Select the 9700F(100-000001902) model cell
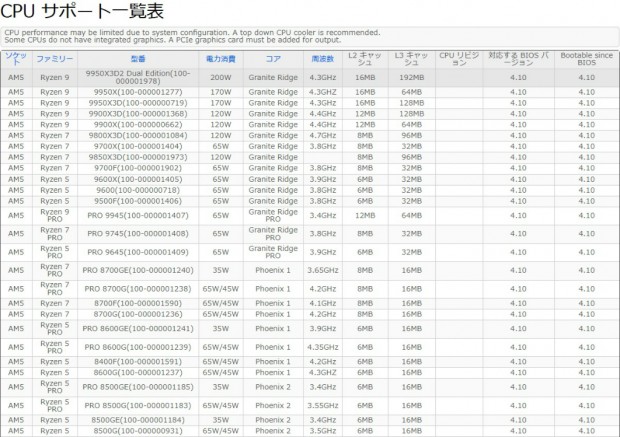 tap(138, 168)
